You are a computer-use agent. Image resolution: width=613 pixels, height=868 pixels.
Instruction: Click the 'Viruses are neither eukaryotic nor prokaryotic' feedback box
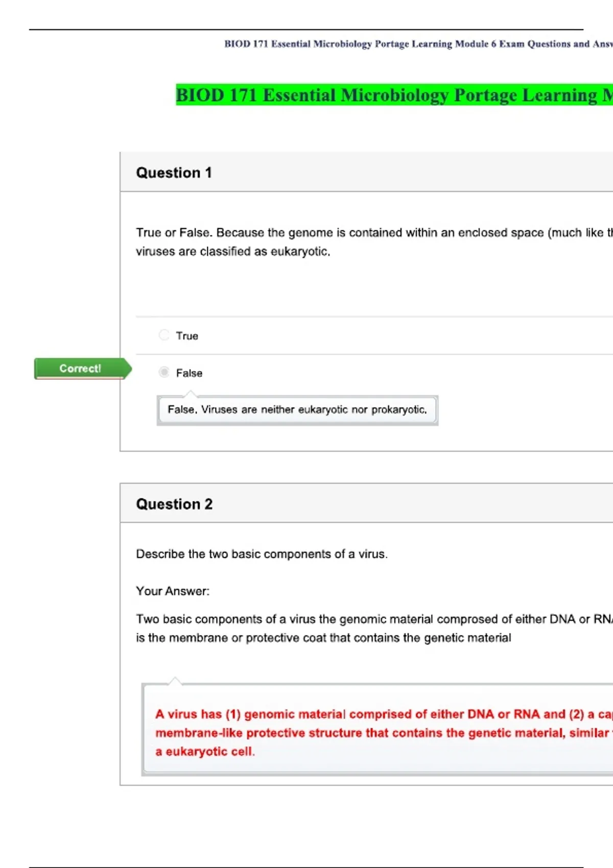click(x=297, y=410)
